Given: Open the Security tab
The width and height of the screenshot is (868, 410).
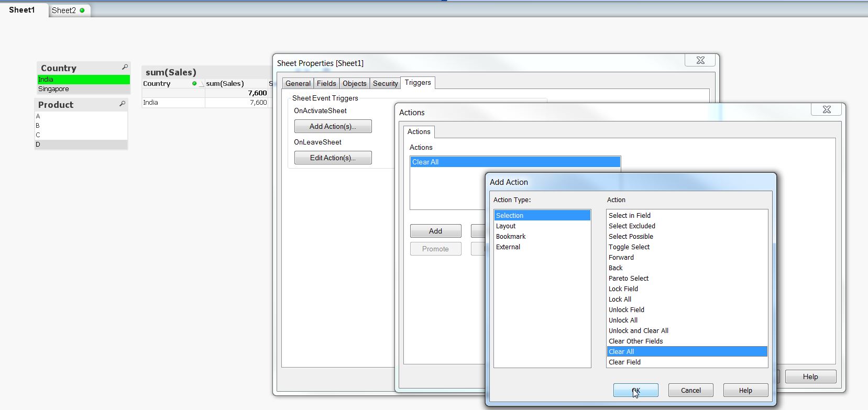Looking at the screenshot, I should coord(385,83).
